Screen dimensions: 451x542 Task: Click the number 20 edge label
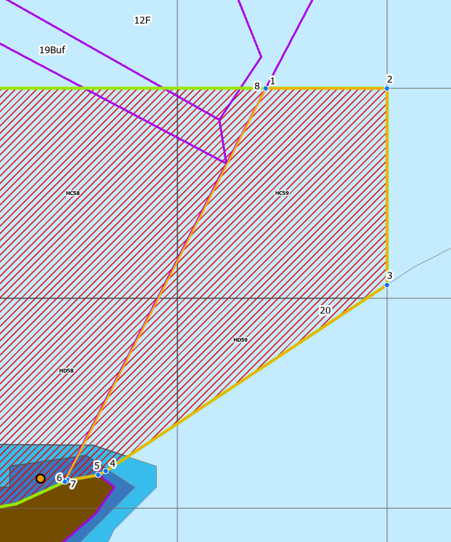tap(325, 311)
